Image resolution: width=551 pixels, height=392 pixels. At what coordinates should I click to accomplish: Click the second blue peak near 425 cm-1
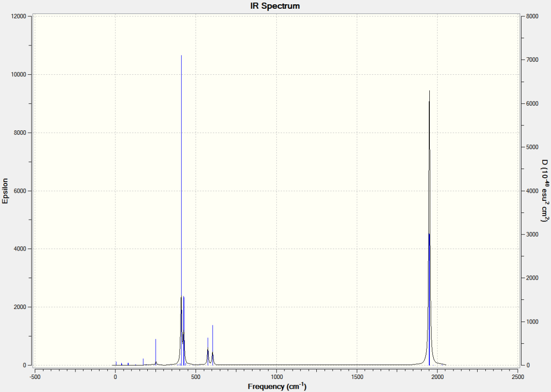[184, 331]
